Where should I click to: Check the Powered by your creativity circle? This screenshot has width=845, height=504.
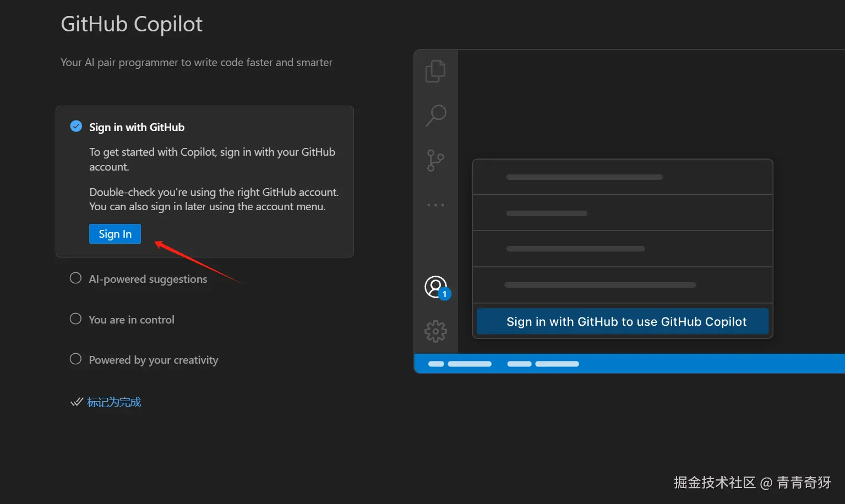tap(76, 359)
